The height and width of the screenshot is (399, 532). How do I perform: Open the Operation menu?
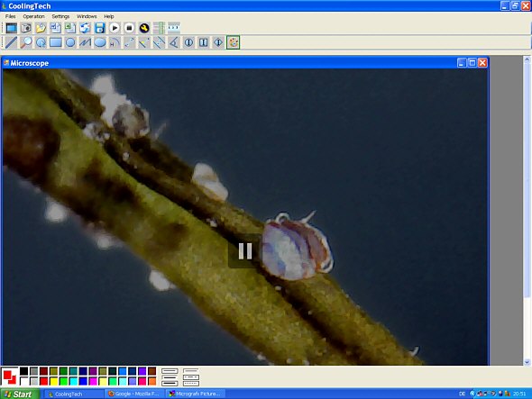[33, 16]
